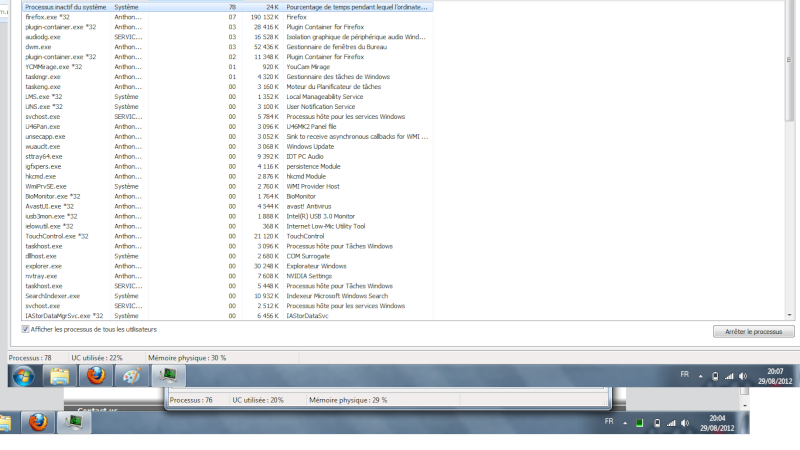Select the U46Pan.exe process
800x450 pixels.
pos(228,127)
